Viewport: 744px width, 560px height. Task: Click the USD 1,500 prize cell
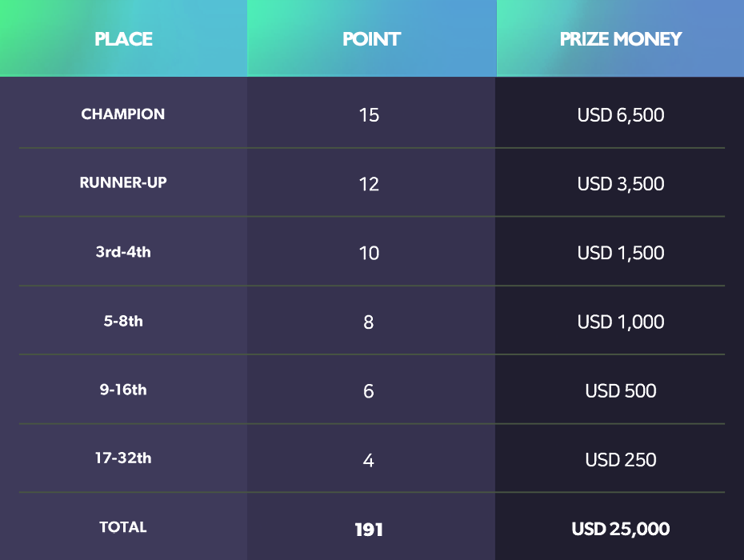(621, 253)
